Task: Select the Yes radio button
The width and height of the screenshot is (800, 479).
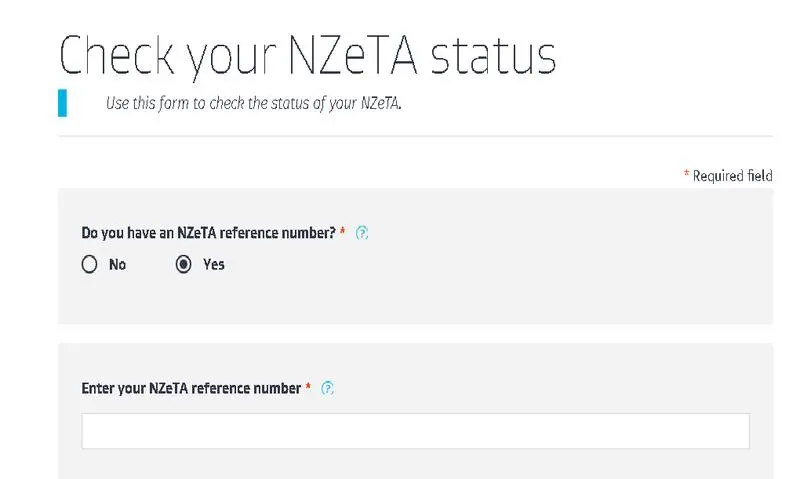Action: tap(183, 265)
